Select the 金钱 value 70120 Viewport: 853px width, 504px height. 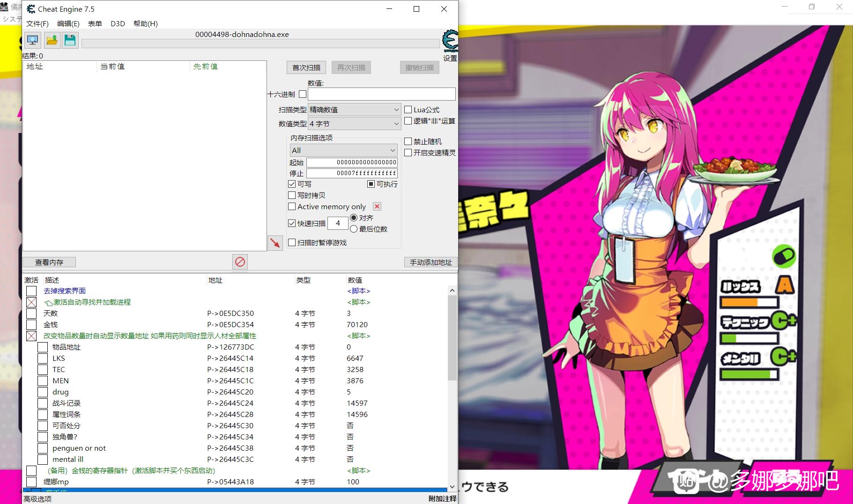(x=357, y=325)
